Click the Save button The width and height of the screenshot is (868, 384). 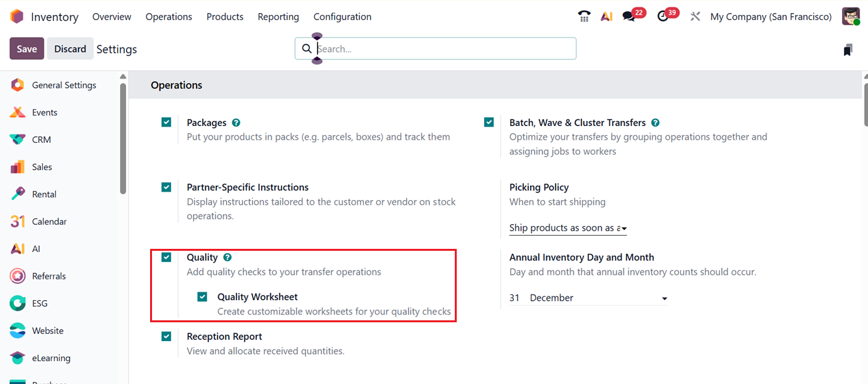tap(27, 49)
